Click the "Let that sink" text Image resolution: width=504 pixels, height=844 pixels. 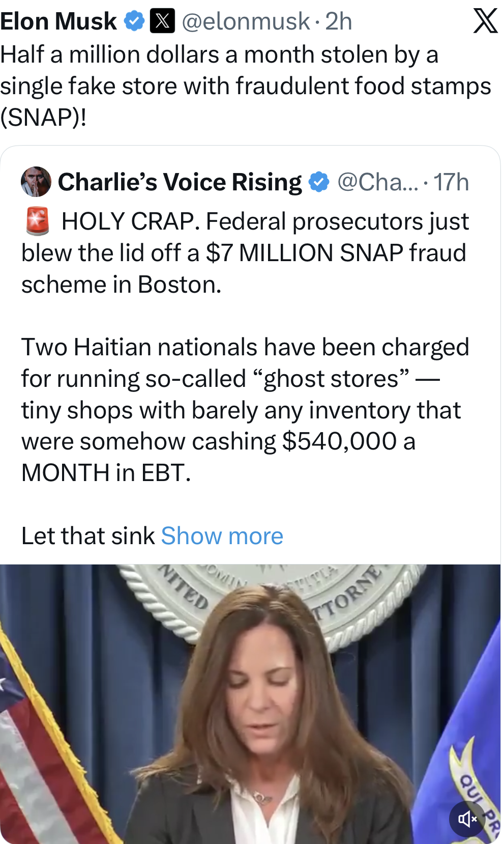click(88, 536)
